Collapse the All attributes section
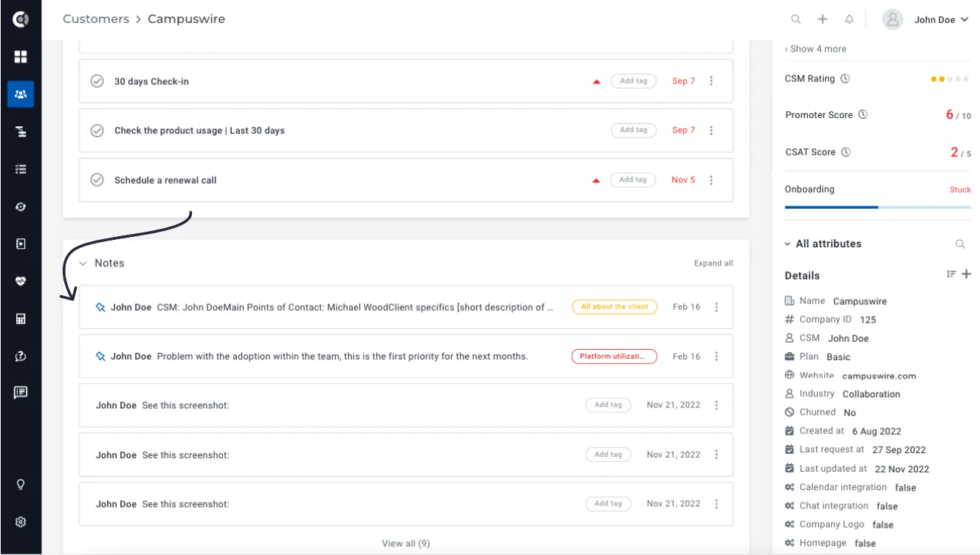The height and width of the screenshot is (555, 980). (x=788, y=244)
